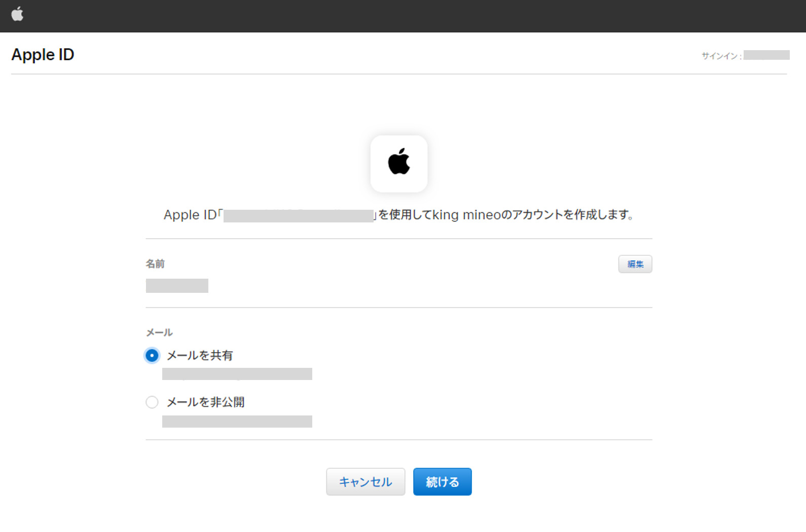Click the メール section label
Screen dimensions: 806x532
[x=159, y=332]
